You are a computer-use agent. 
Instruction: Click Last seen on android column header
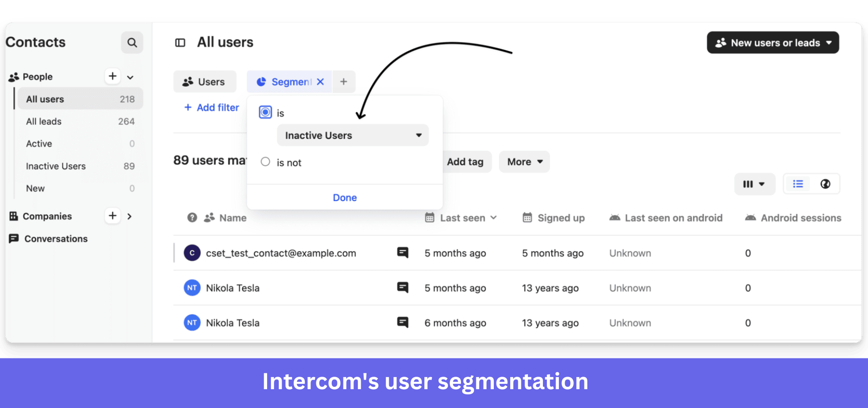[x=666, y=218]
